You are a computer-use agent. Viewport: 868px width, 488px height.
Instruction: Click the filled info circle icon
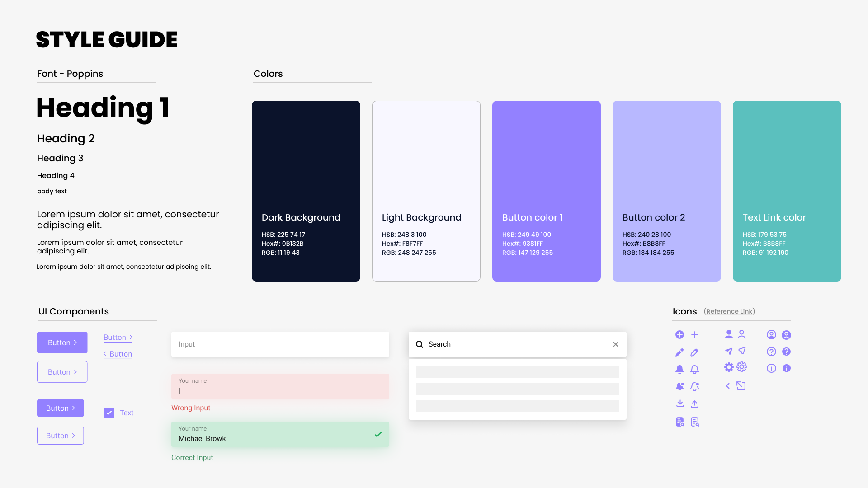point(787,368)
